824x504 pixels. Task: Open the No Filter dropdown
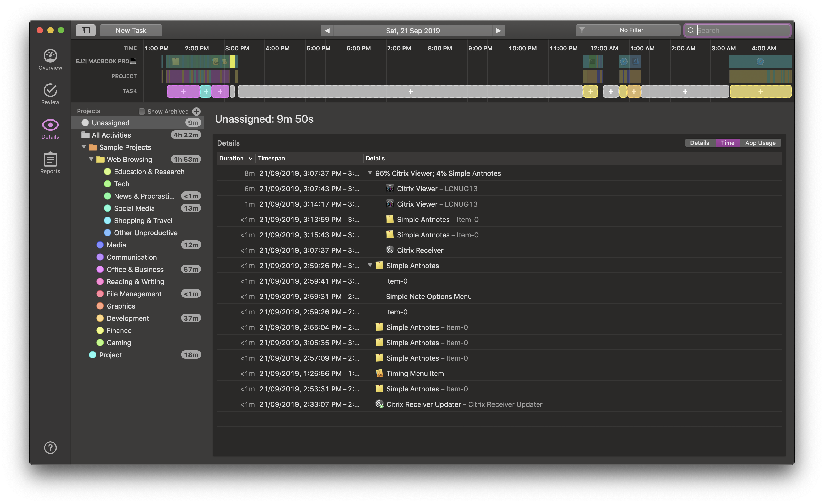pos(627,30)
